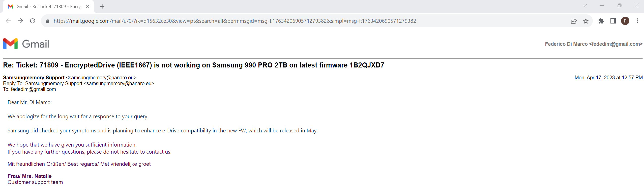Click the email subject heading
Image resolution: width=644 pixels, height=189 pixels.
click(x=193, y=65)
